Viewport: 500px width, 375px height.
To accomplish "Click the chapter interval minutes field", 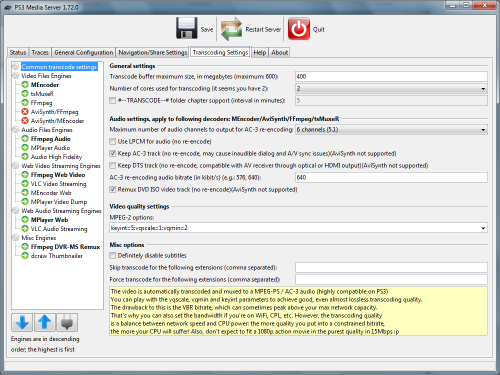I will (x=391, y=100).
